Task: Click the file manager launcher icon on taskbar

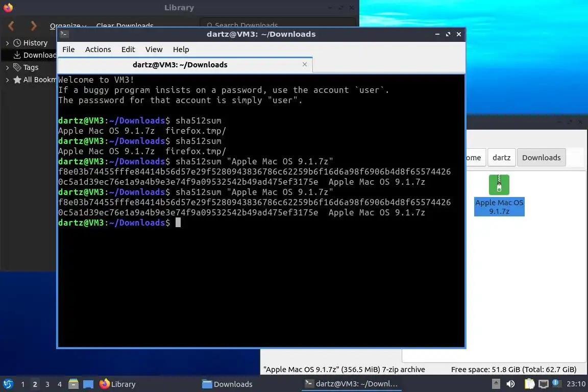Action: coord(73,384)
